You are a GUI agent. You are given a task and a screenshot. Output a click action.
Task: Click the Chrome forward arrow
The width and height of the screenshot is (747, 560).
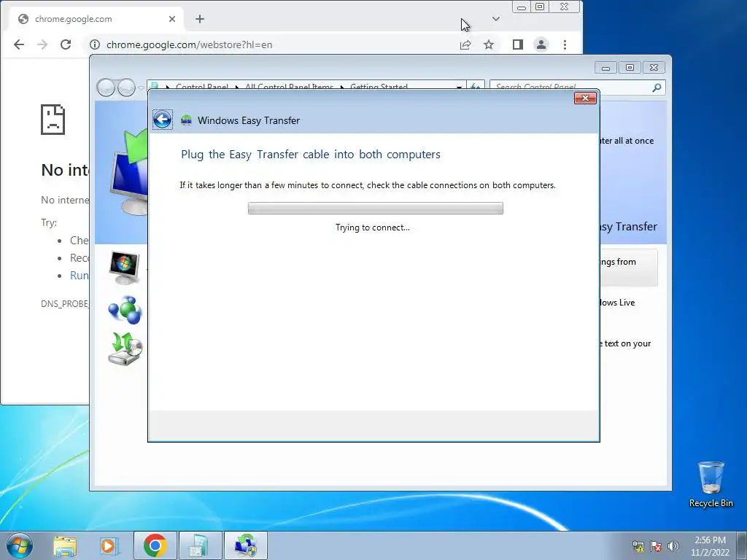tap(42, 44)
